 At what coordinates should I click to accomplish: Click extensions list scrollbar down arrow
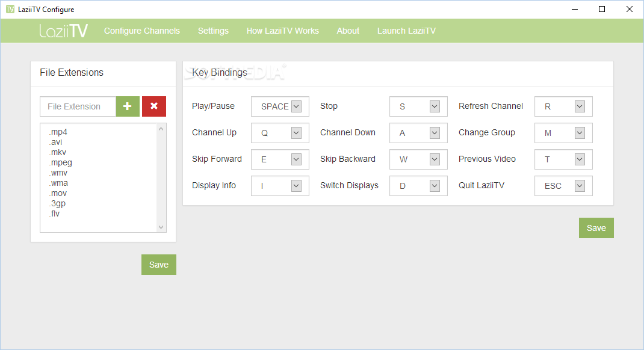[161, 227]
